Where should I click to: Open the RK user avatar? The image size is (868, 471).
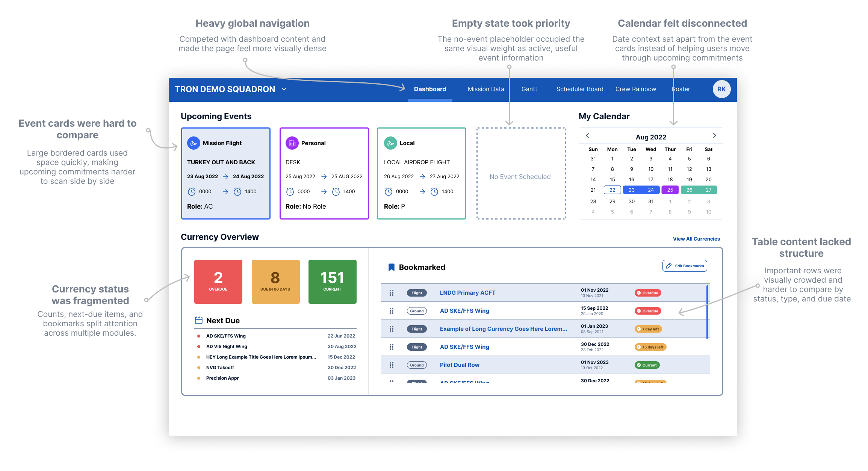pos(721,89)
